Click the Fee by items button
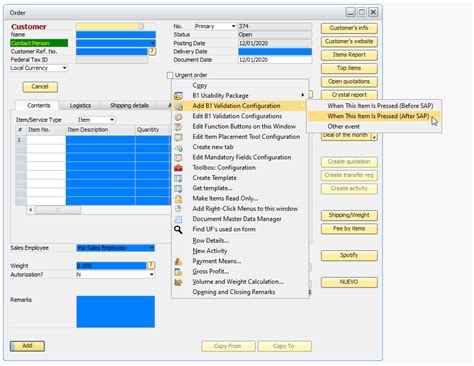The image size is (474, 366). [349, 229]
